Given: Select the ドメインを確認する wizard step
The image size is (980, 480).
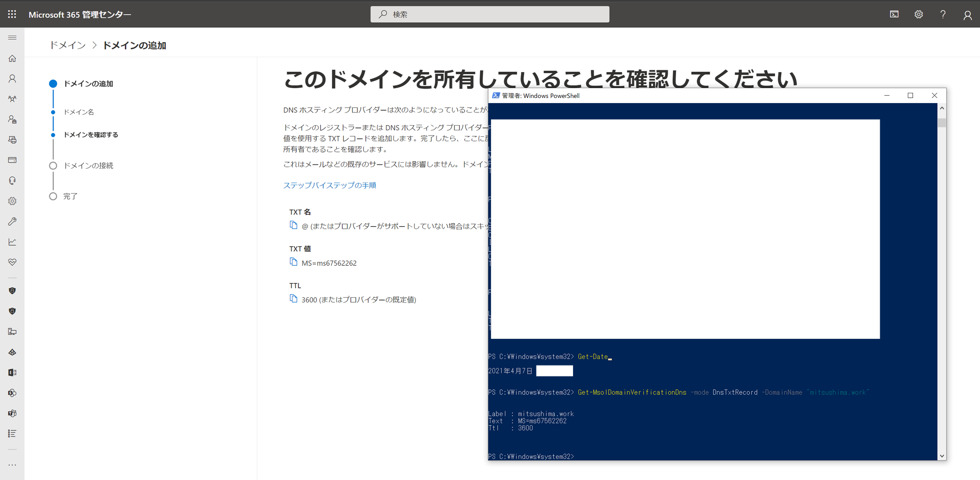Looking at the screenshot, I should [x=90, y=135].
